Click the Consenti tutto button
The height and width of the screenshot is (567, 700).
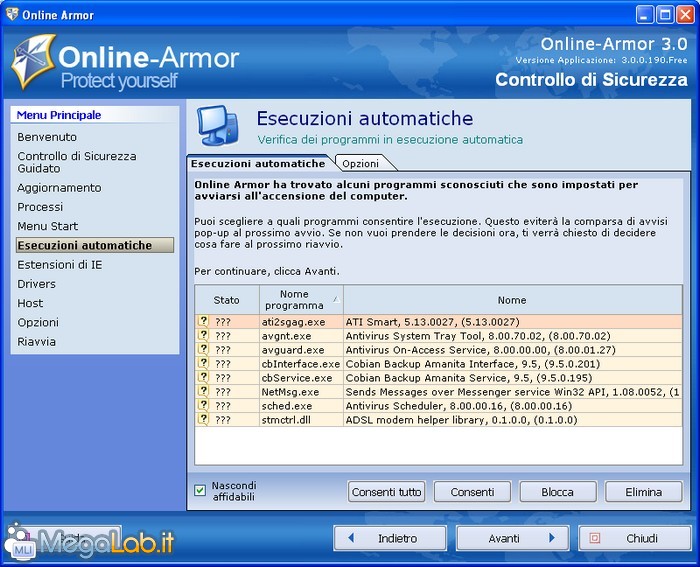(x=387, y=492)
